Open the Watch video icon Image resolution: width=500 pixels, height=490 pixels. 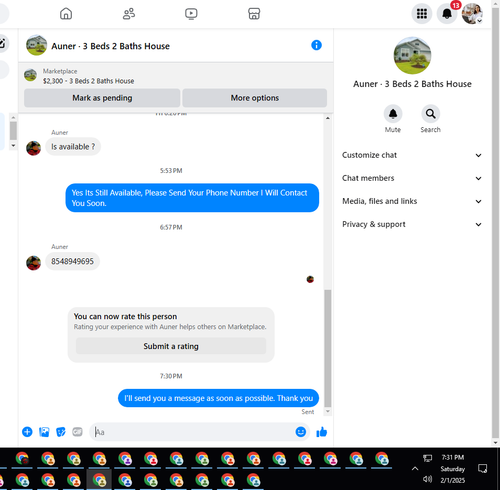click(191, 14)
